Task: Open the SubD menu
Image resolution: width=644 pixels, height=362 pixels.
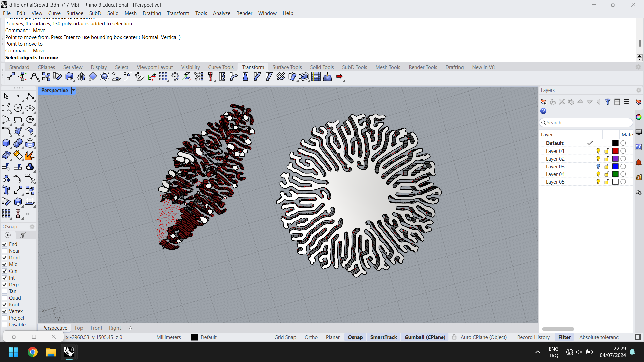Action: 95,13
